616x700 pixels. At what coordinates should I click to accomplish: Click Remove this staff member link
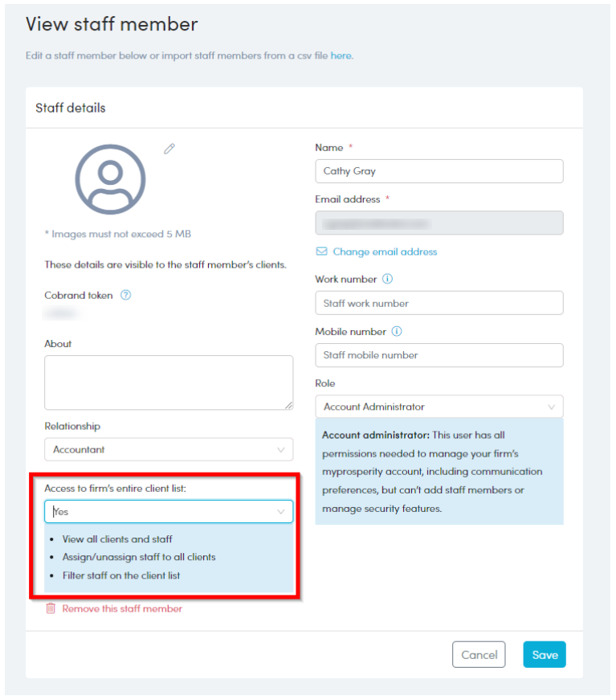pos(122,608)
